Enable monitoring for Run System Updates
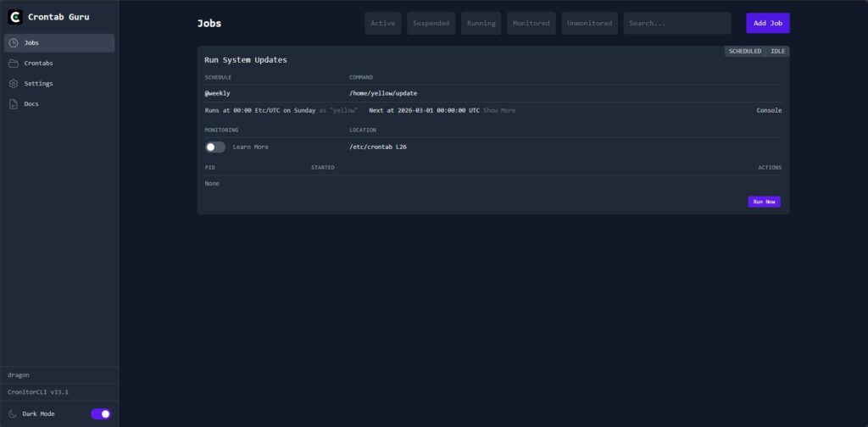868x427 pixels. tap(215, 147)
